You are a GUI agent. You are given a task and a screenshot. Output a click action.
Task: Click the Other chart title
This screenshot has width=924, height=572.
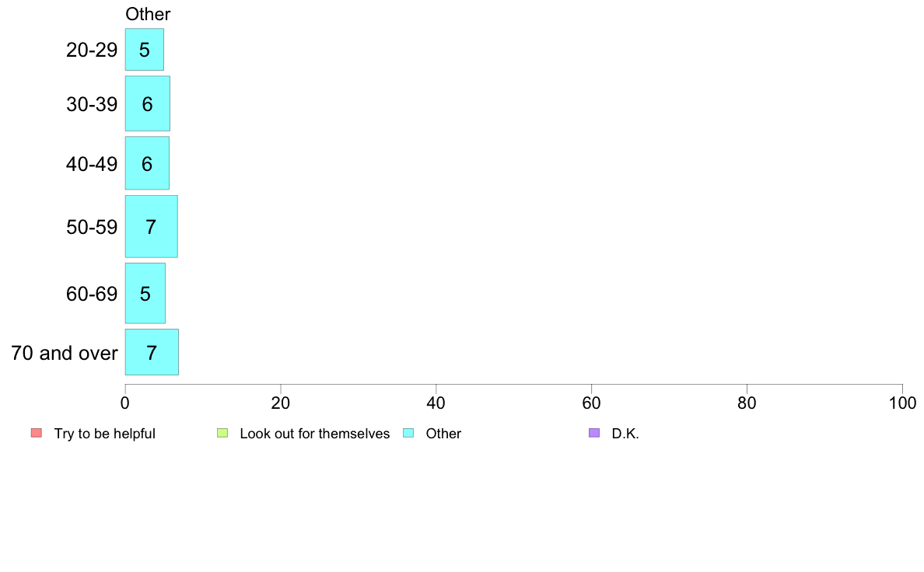point(148,14)
